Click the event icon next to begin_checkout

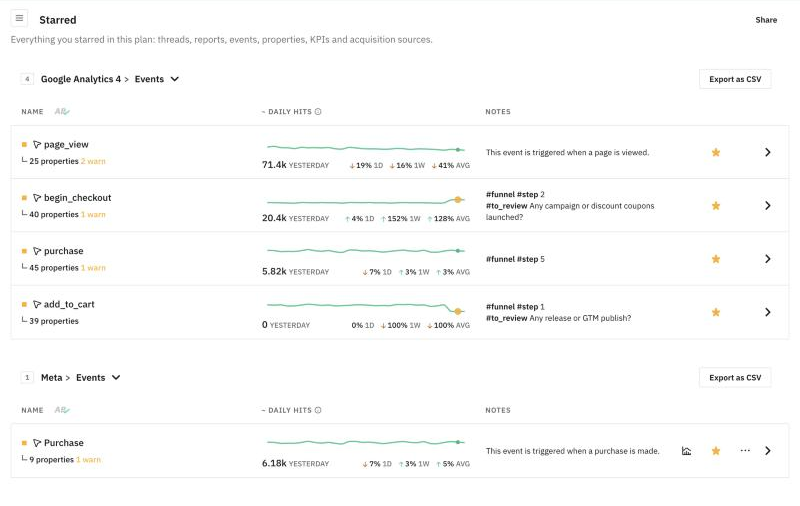coord(37,198)
